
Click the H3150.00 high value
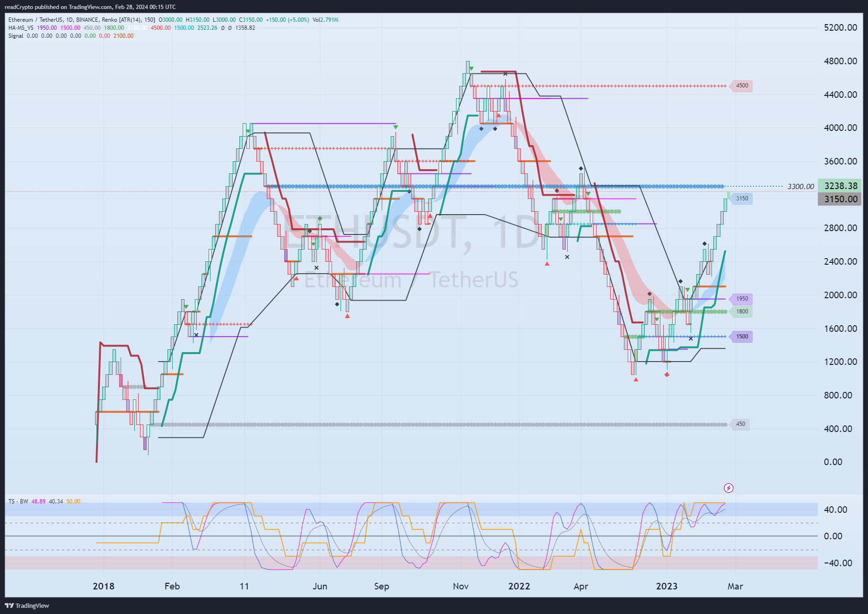[x=197, y=20]
